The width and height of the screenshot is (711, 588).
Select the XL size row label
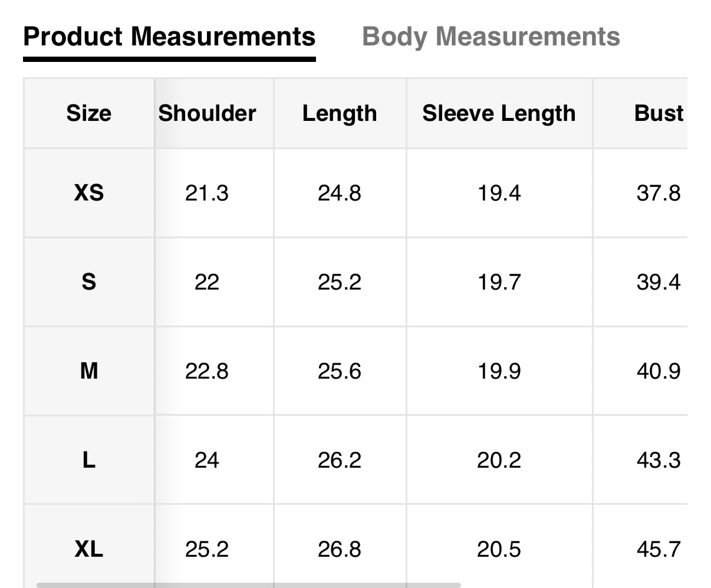[89, 549]
